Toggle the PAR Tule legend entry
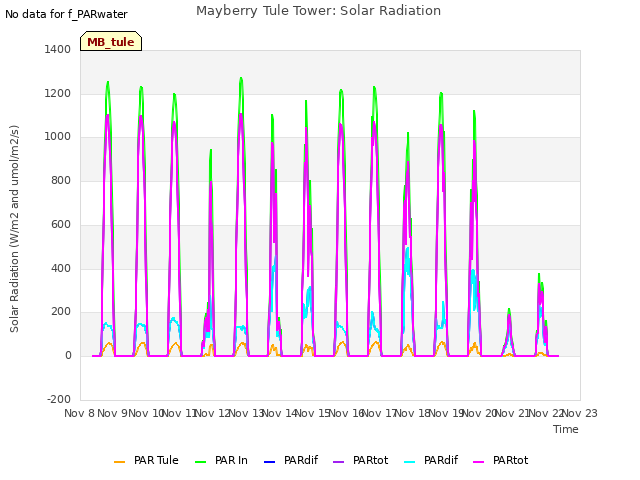This screenshot has width=640, height=480. point(156,460)
